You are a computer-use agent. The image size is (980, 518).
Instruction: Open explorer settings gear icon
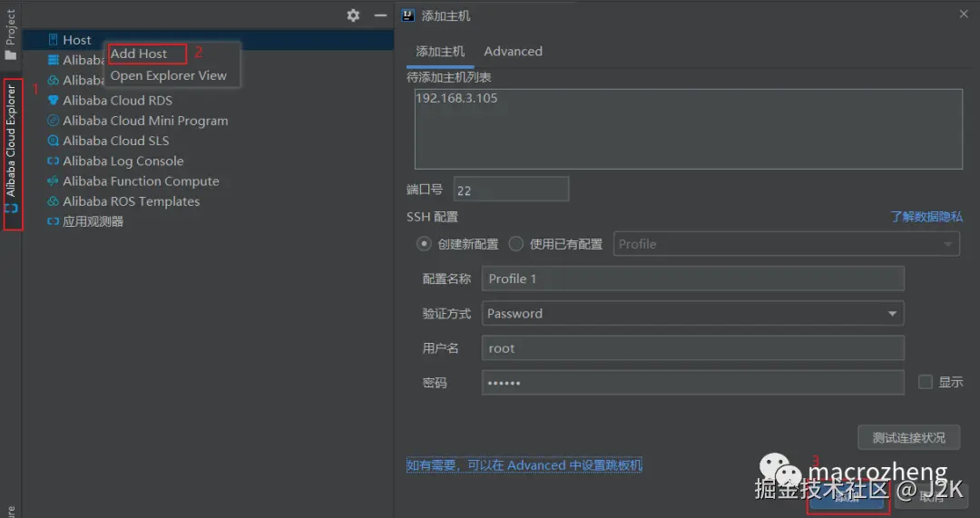pyautogui.click(x=353, y=15)
